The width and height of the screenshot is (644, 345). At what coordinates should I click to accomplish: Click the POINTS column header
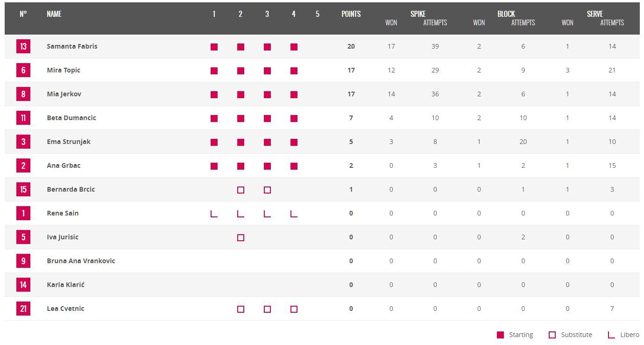(x=351, y=14)
